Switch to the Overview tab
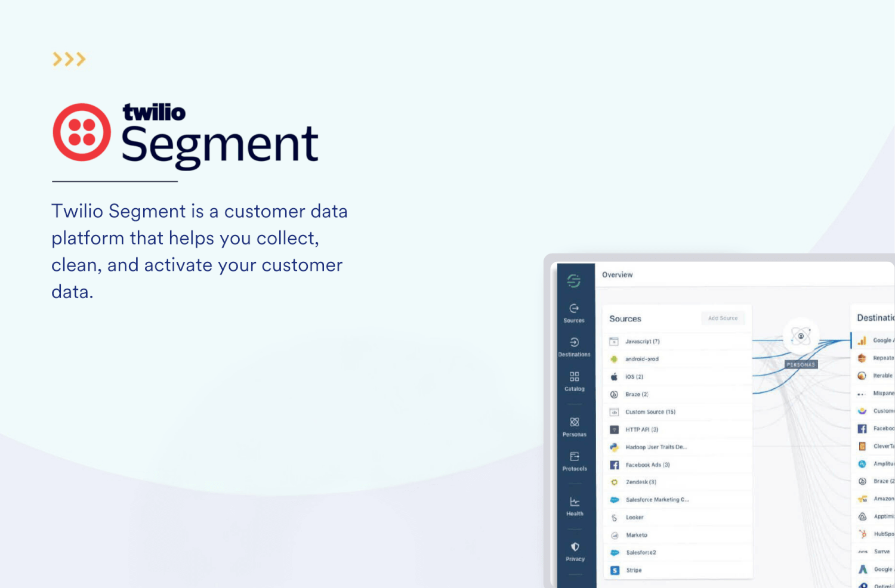Viewport: 895px width, 588px height. (618, 274)
